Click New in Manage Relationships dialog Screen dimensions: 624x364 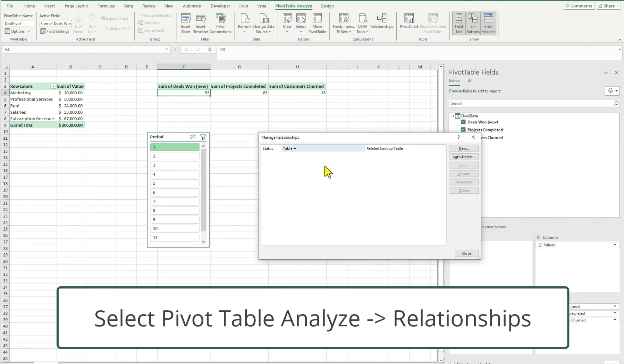pyautogui.click(x=464, y=148)
